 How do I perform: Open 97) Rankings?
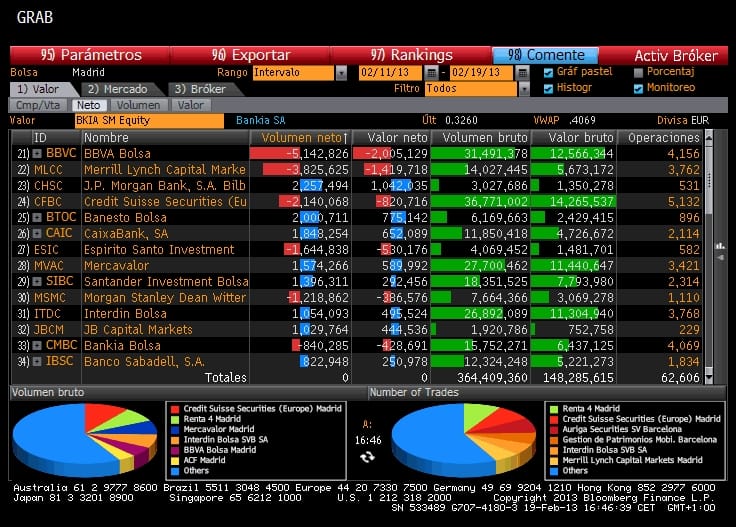[x=412, y=55]
